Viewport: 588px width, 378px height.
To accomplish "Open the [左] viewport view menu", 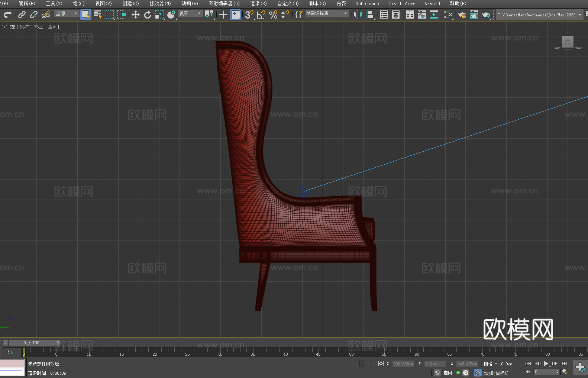I will [x=13, y=27].
